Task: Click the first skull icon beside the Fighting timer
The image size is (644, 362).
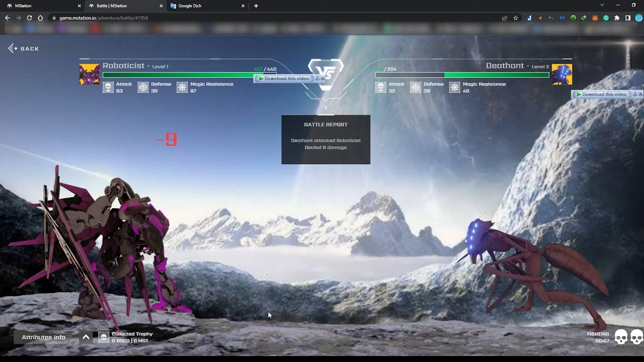Action: (621, 337)
